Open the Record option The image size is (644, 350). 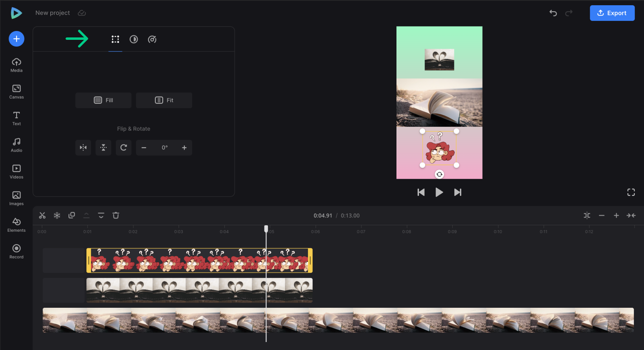(x=17, y=251)
